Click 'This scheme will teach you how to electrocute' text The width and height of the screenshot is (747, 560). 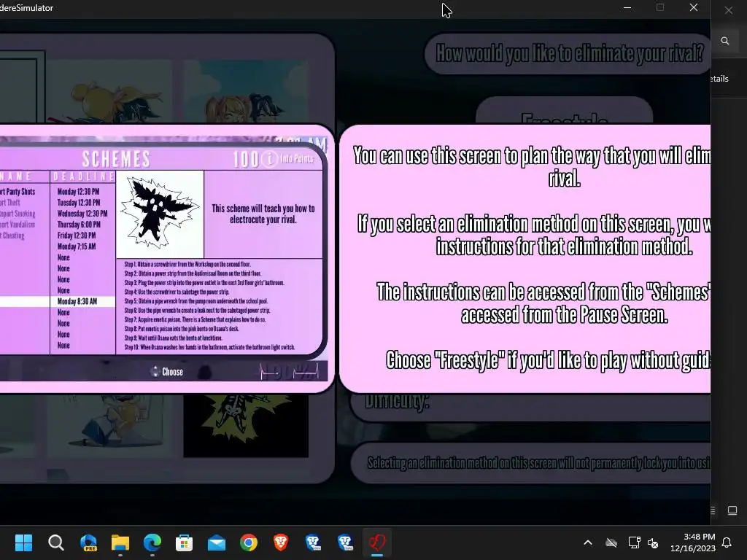(263, 214)
